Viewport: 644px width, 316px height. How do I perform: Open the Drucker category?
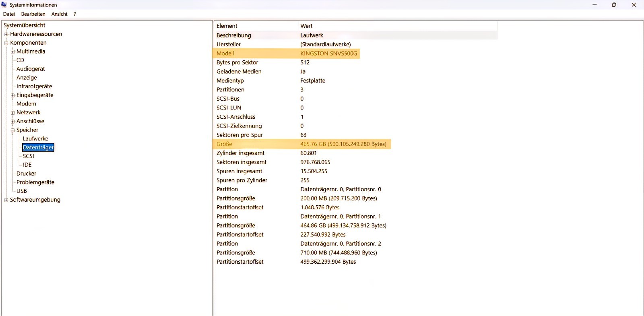point(26,173)
